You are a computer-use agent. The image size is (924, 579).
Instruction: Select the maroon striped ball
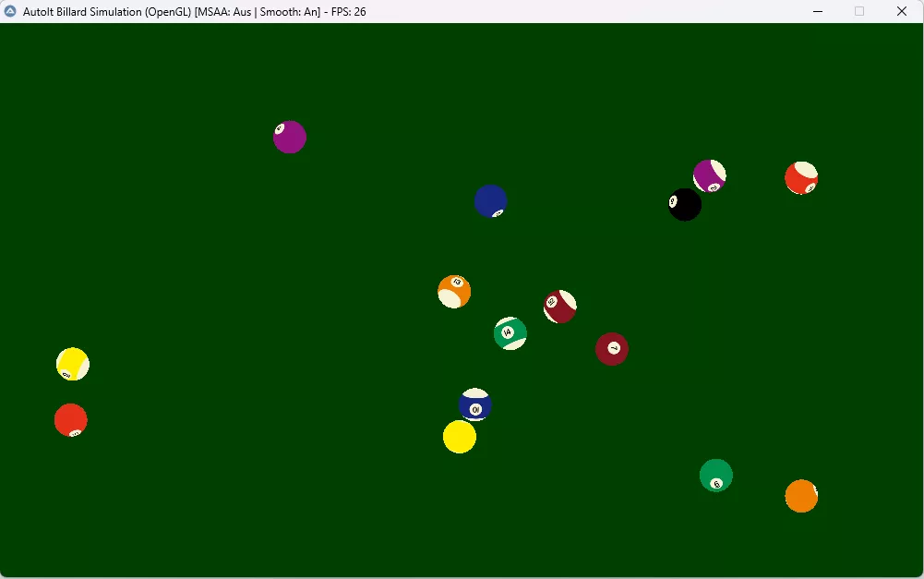pos(560,307)
